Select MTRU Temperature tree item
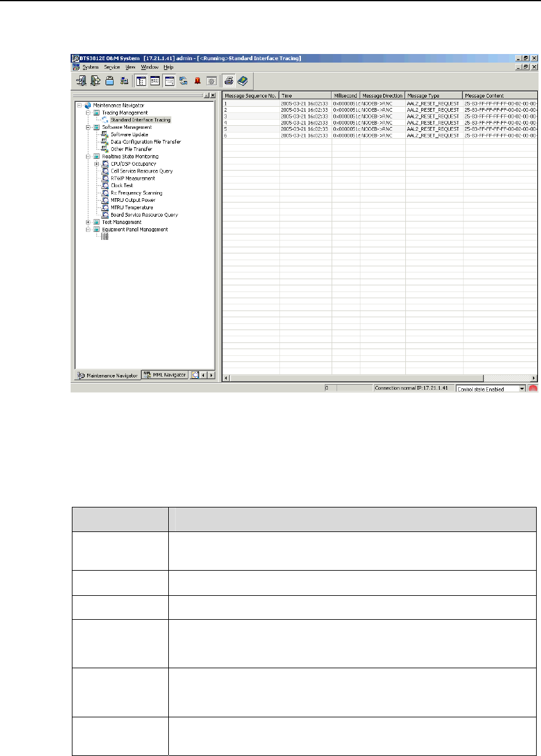 pos(132,207)
